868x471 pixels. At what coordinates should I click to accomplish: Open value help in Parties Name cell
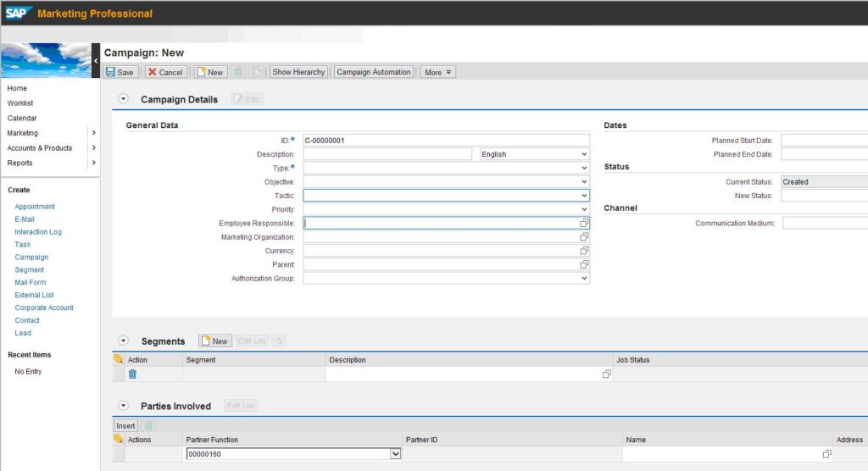tap(827, 454)
